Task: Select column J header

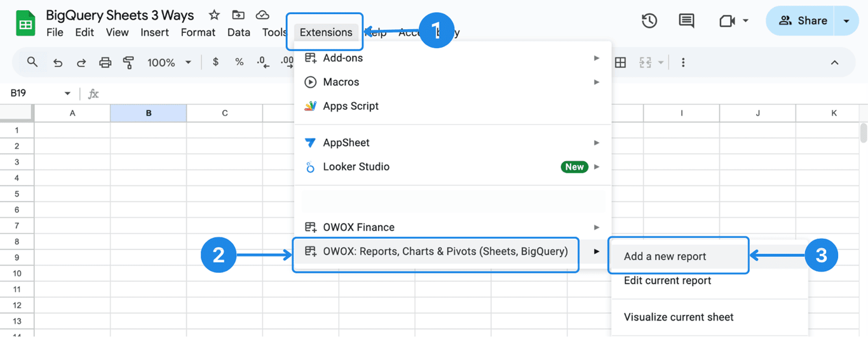Action: pyautogui.click(x=758, y=113)
